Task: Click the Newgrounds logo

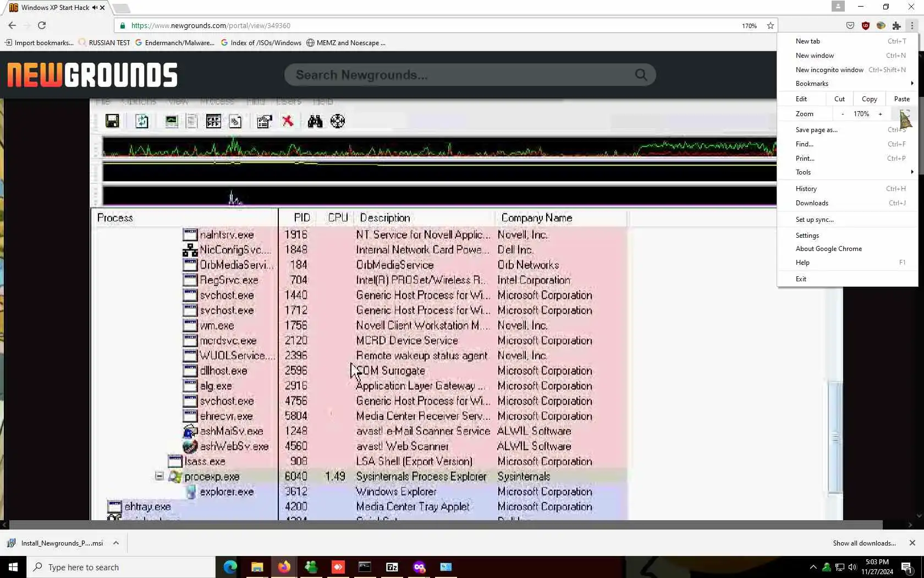Action: coord(92,75)
